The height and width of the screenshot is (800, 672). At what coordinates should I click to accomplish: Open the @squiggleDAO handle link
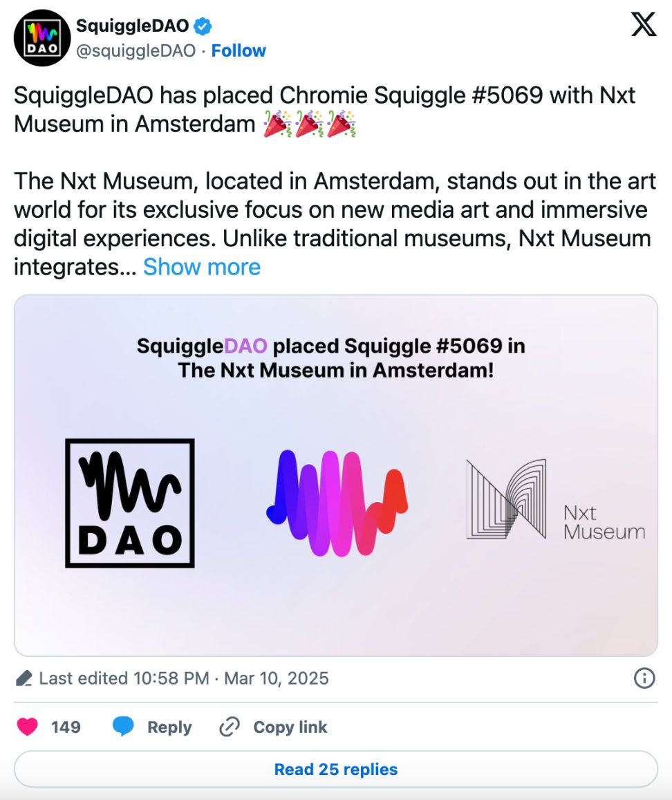(x=136, y=50)
